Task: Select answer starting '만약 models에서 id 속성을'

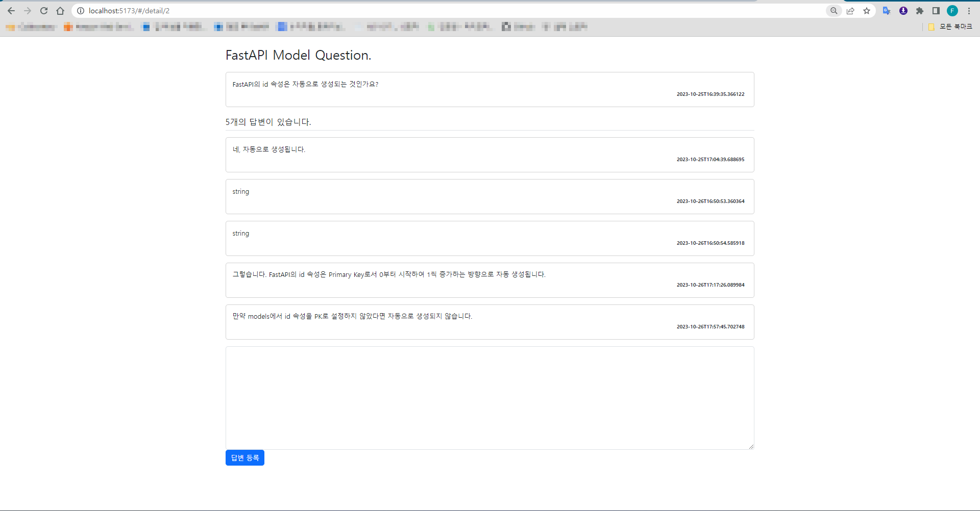Action: click(x=352, y=316)
